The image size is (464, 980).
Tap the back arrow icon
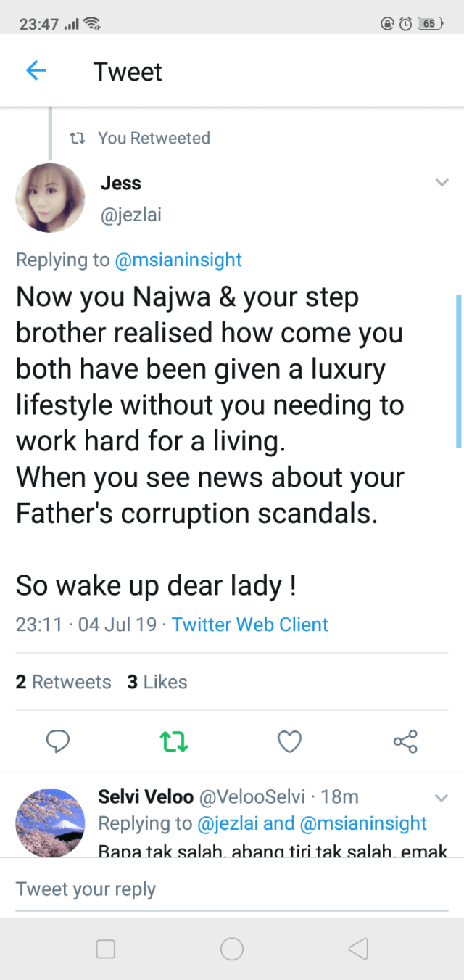[36, 71]
